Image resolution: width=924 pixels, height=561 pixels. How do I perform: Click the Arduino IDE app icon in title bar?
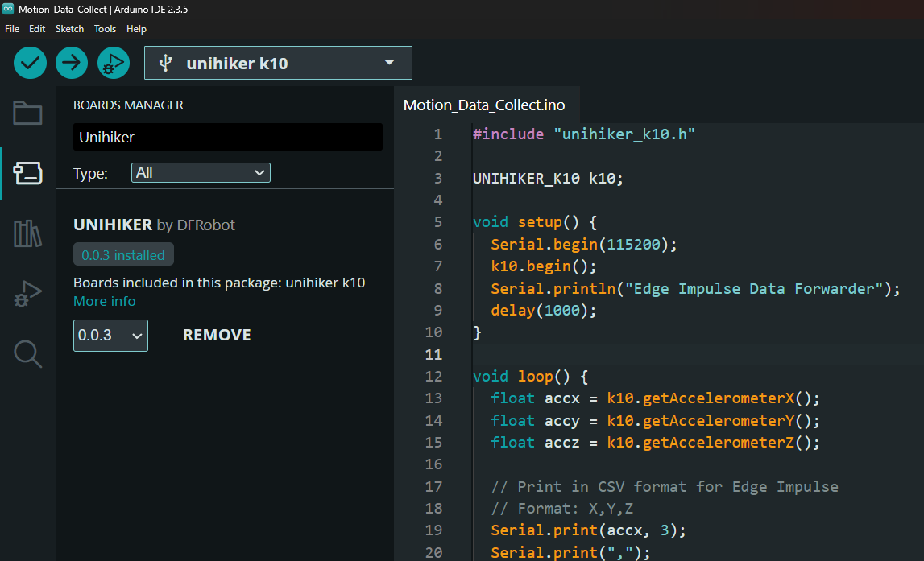(x=8, y=9)
